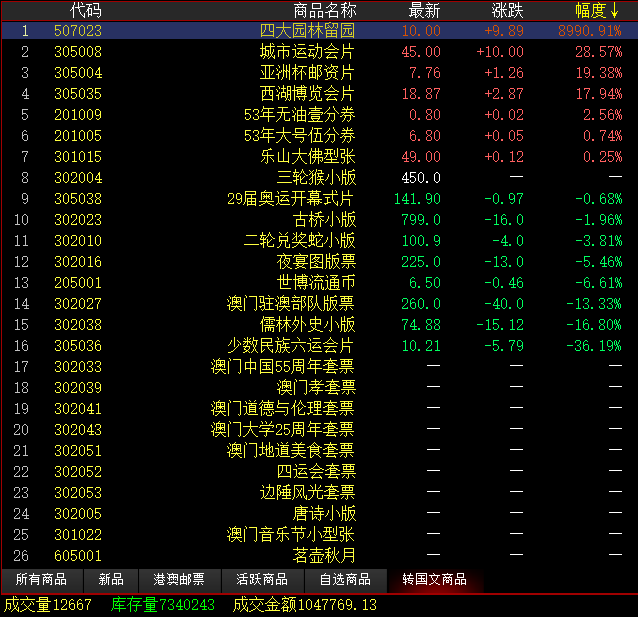Click latest price 141.90
This screenshot has height=617, width=638.
click(417, 199)
